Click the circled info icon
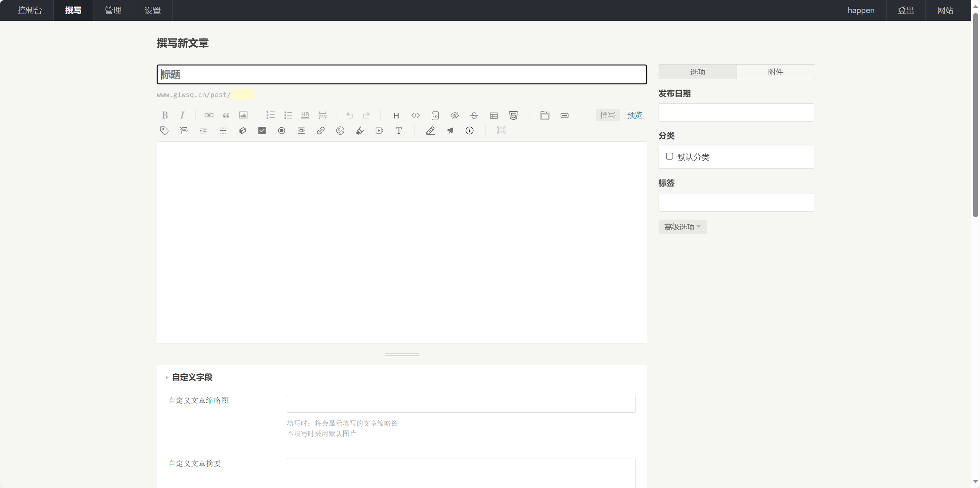 click(x=469, y=131)
